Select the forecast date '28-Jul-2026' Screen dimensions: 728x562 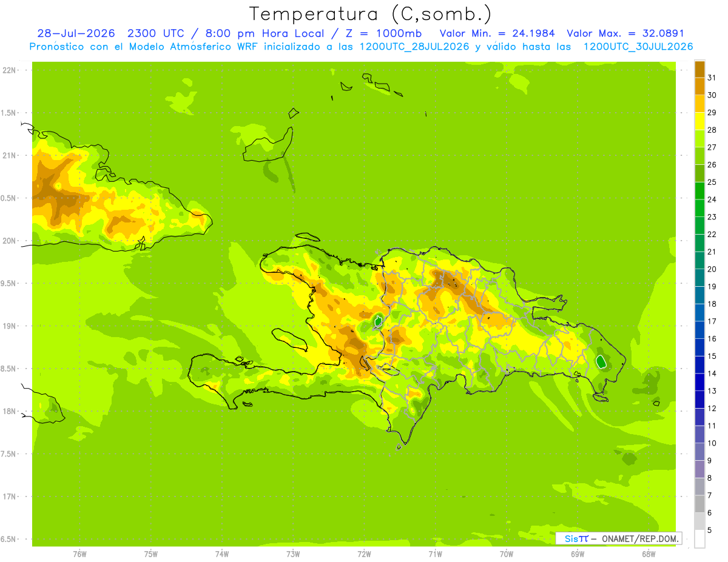76,33
